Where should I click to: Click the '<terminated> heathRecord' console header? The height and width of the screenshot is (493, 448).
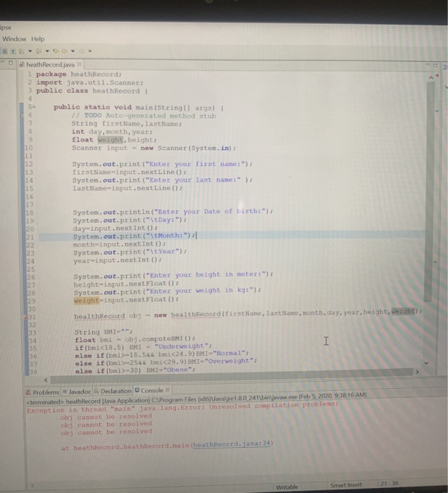197,398
